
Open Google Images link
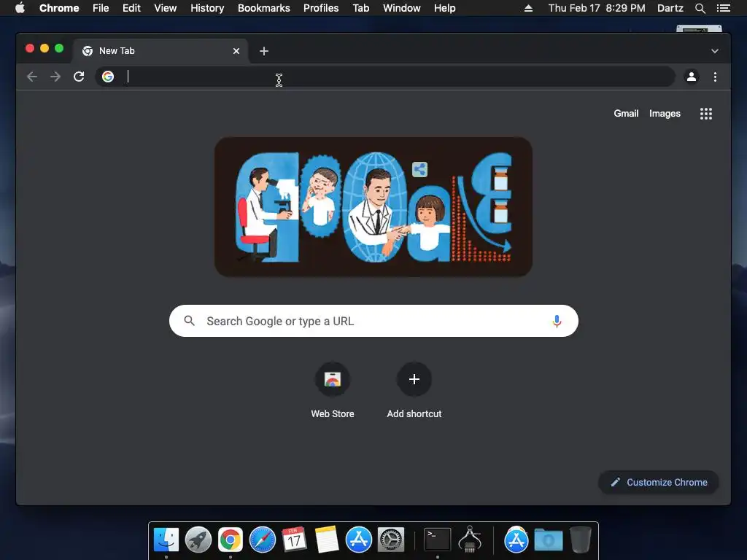tap(665, 113)
